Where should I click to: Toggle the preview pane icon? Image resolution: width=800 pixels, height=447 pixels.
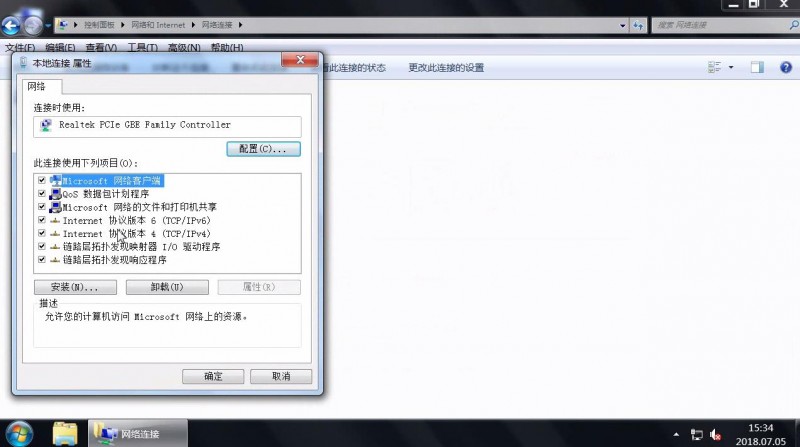pos(757,67)
